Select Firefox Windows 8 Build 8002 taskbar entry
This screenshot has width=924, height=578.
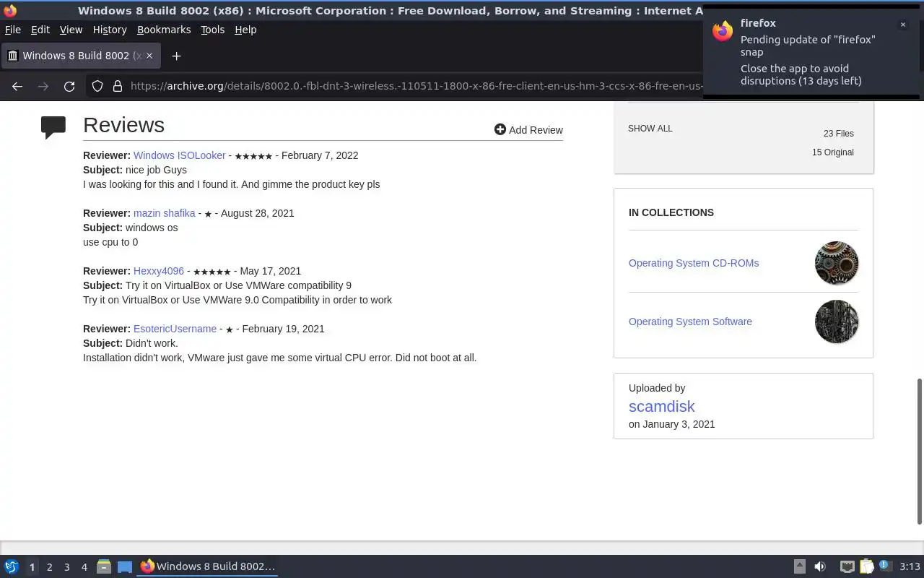208,566
